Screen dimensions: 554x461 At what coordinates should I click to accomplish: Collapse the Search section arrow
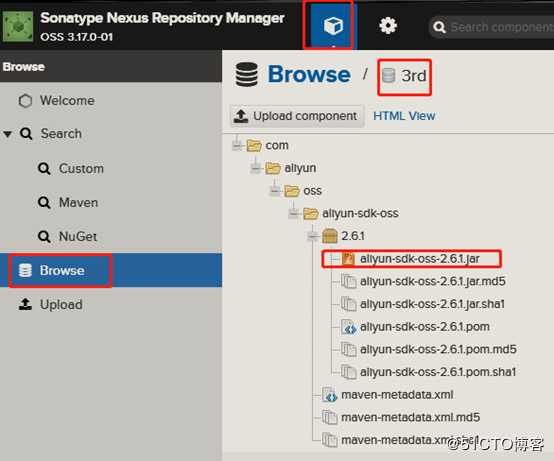tap(8, 134)
